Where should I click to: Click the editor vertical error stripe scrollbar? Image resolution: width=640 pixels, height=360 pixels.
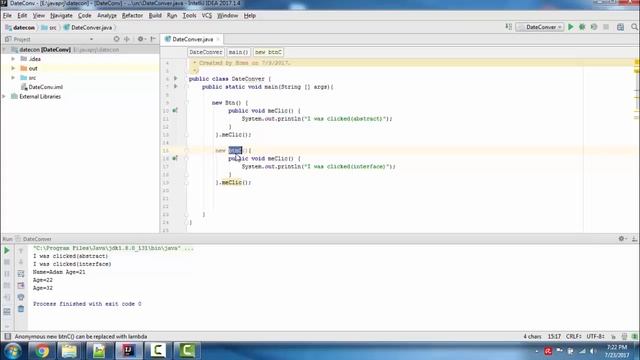[637, 145]
